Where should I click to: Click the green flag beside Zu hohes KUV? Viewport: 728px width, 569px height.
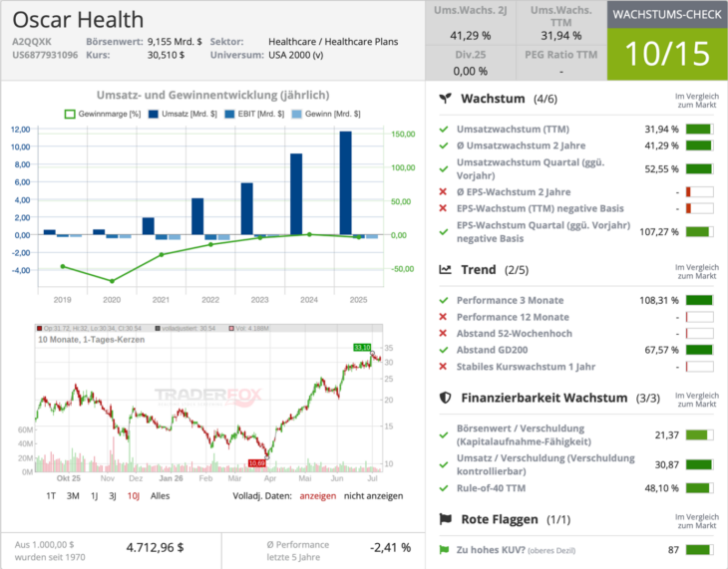point(444,550)
